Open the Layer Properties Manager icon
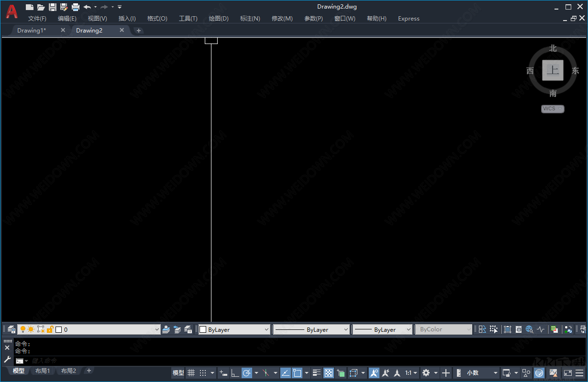The height and width of the screenshot is (382, 588). (11, 329)
